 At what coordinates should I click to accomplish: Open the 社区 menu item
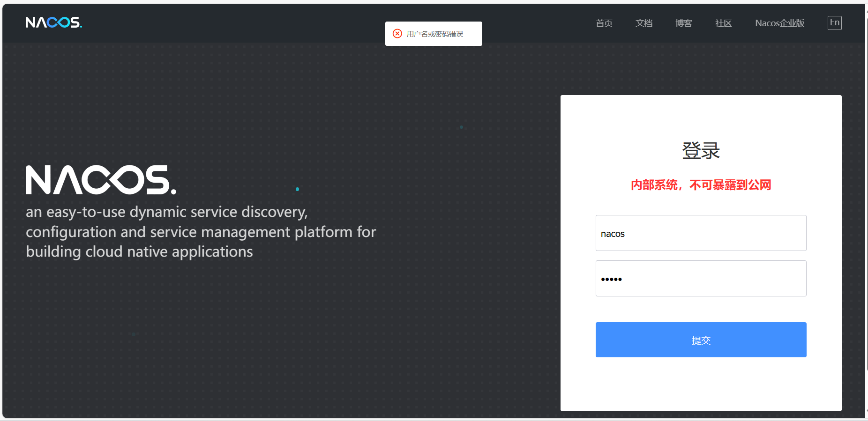(724, 23)
